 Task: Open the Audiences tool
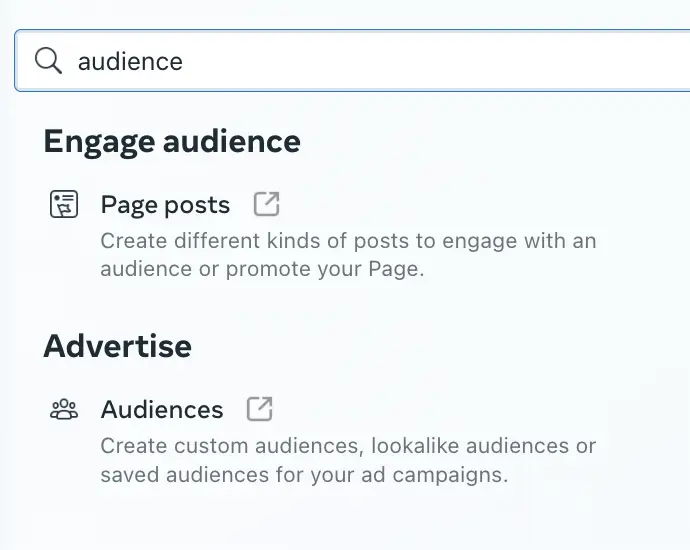coord(162,410)
